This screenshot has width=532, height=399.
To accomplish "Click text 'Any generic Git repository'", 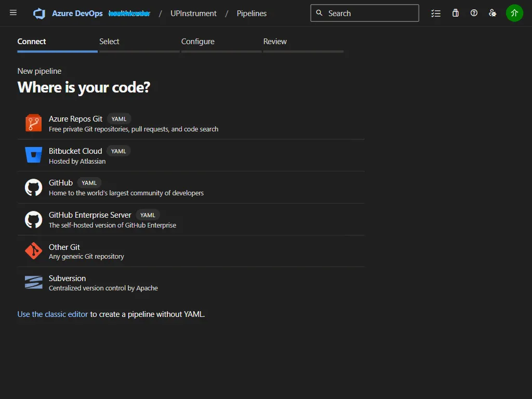I will 86,257.
